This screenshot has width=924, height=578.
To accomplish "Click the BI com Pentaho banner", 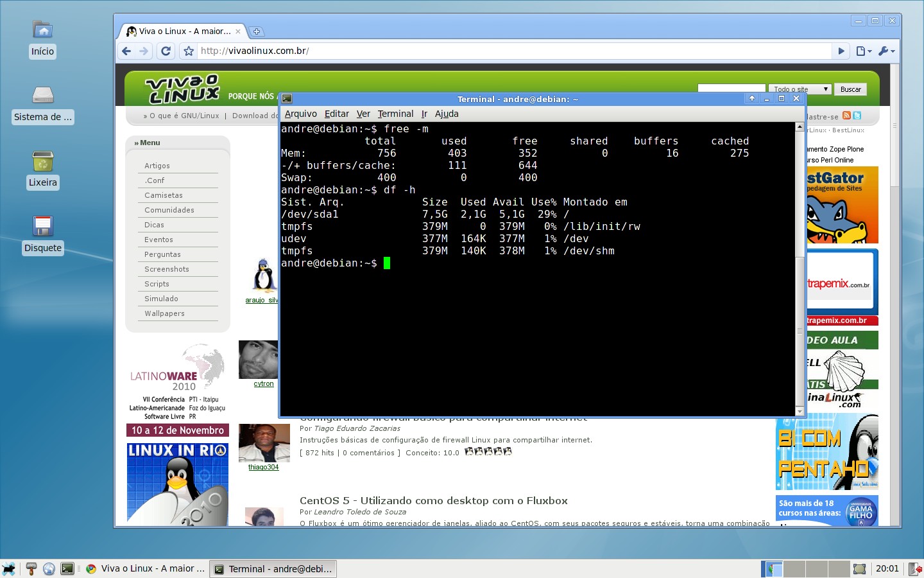I will [x=827, y=452].
